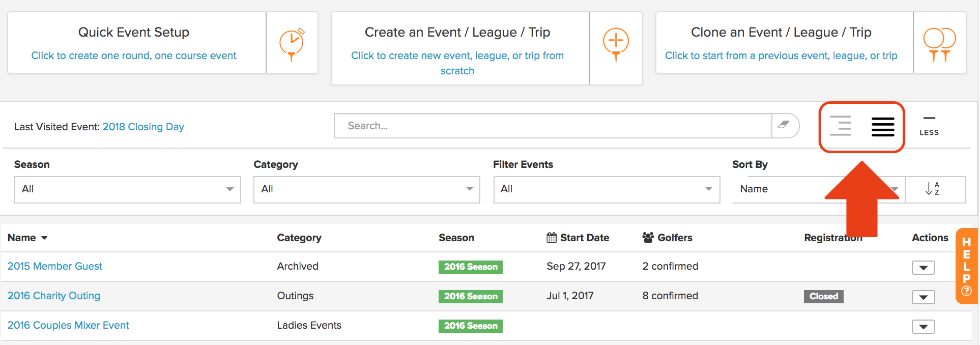Click the eraser icon to clear search
Viewport: 980px width, 345px height.
coord(784,125)
